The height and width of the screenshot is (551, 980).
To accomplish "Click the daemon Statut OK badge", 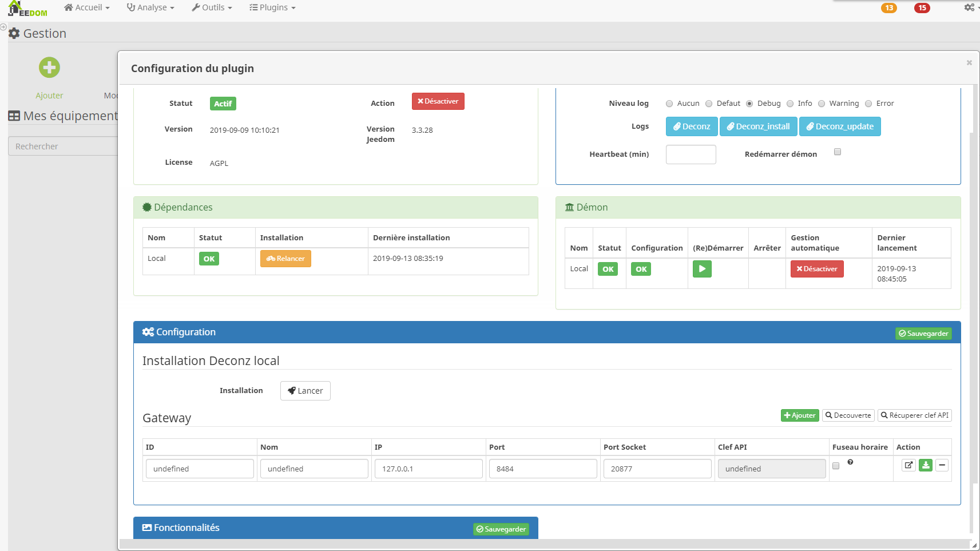I will tap(608, 269).
